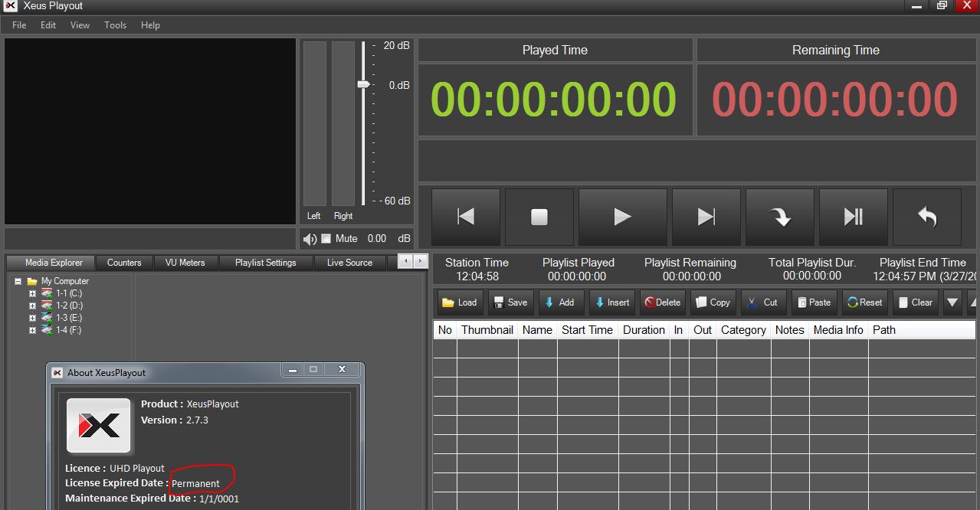Click the Name column header
980x510 pixels.
click(x=537, y=330)
